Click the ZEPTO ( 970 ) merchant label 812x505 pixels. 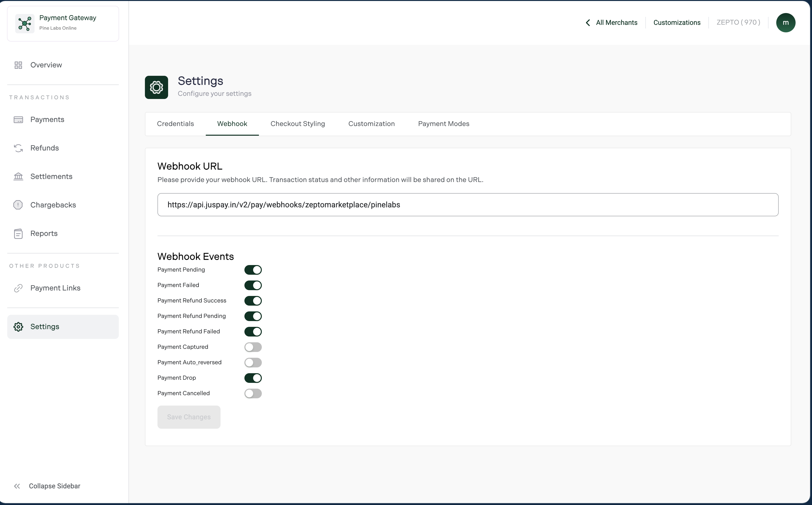click(738, 22)
